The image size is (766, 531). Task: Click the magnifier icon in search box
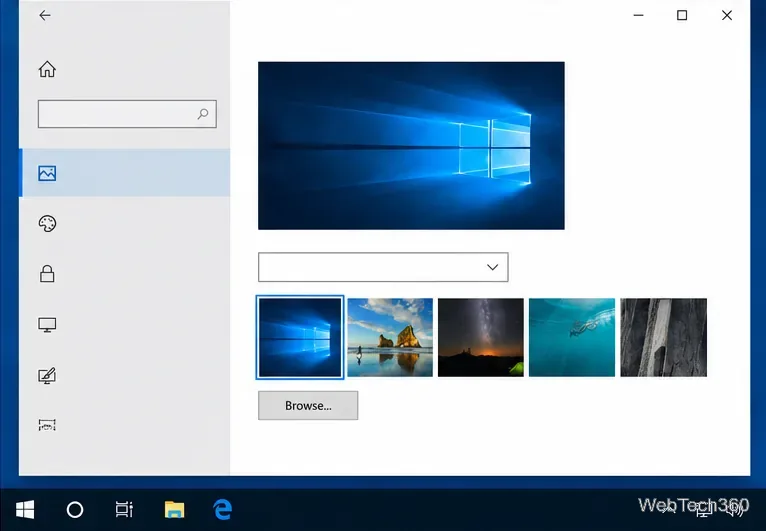(x=203, y=114)
